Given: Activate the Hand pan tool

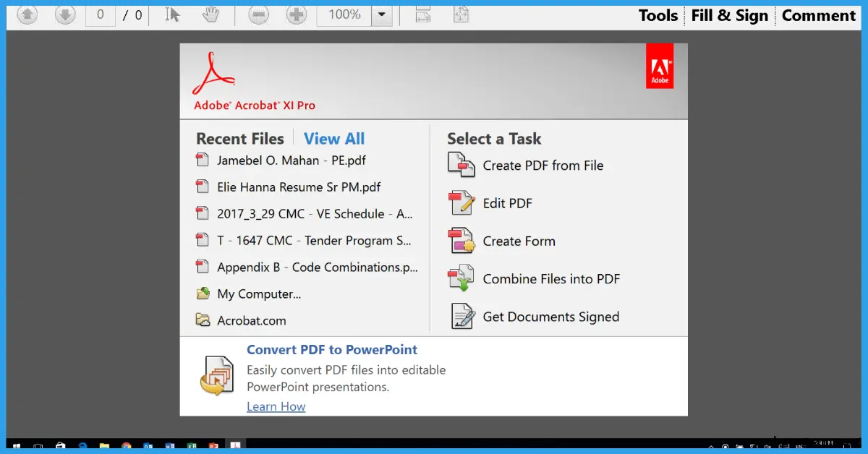Looking at the screenshot, I should 210,14.
